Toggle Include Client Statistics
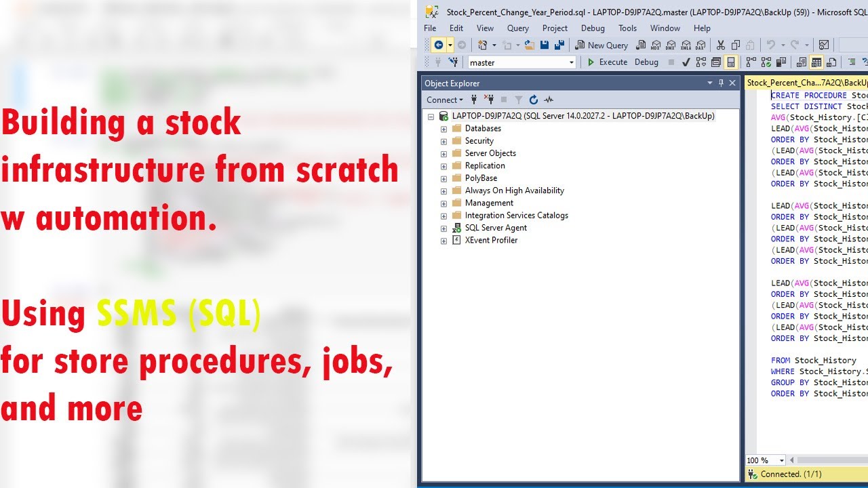This screenshot has width=868, height=488. [781, 62]
